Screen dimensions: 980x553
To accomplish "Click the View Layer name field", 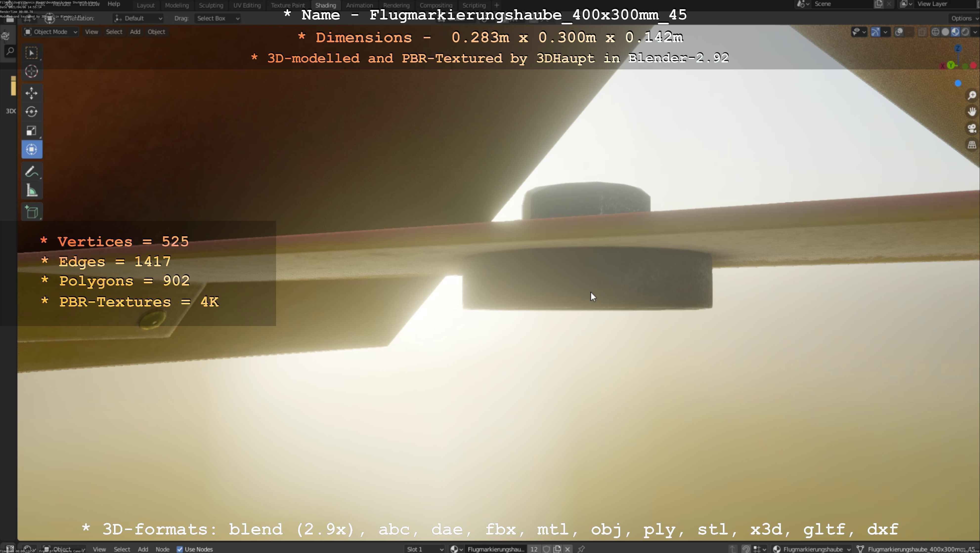I will [x=947, y=4].
